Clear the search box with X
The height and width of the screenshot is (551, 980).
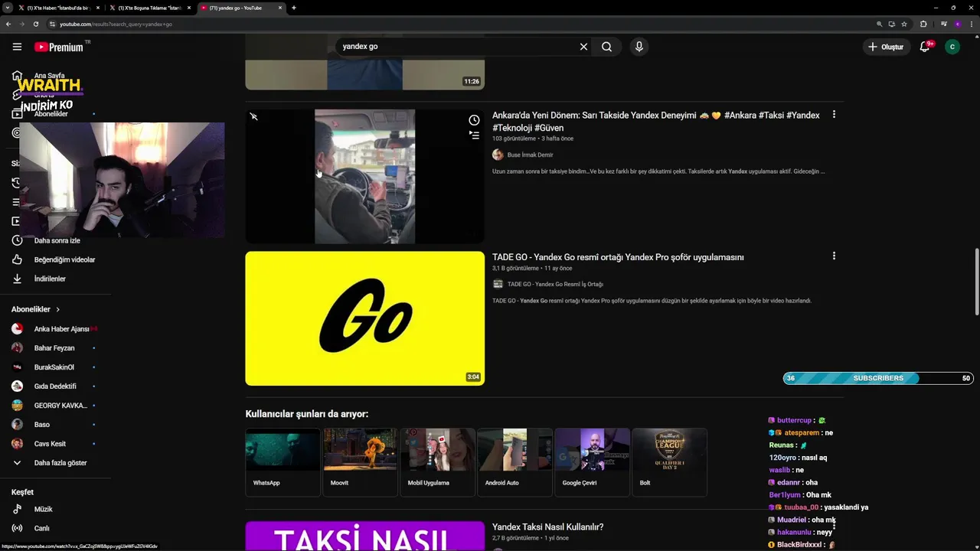pos(583,47)
